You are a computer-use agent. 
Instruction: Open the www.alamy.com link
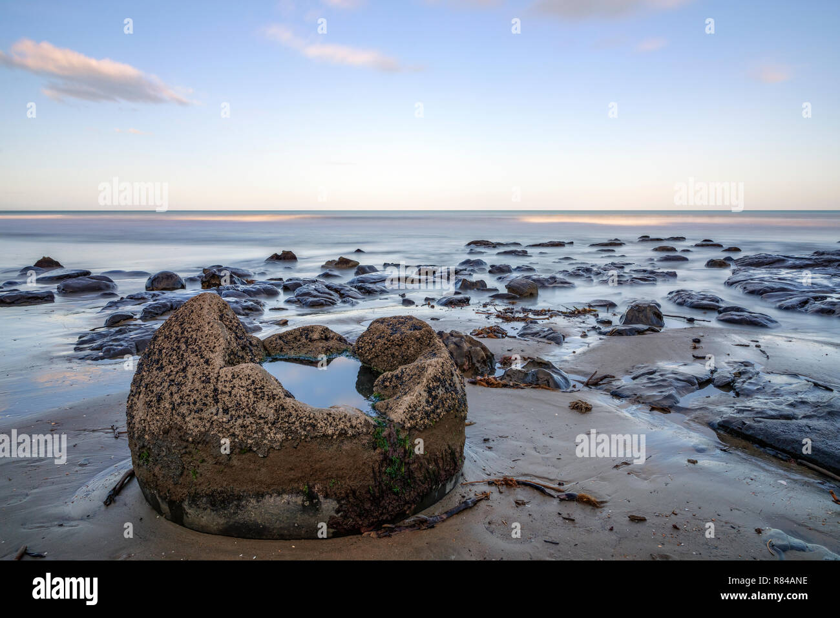(764, 598)
